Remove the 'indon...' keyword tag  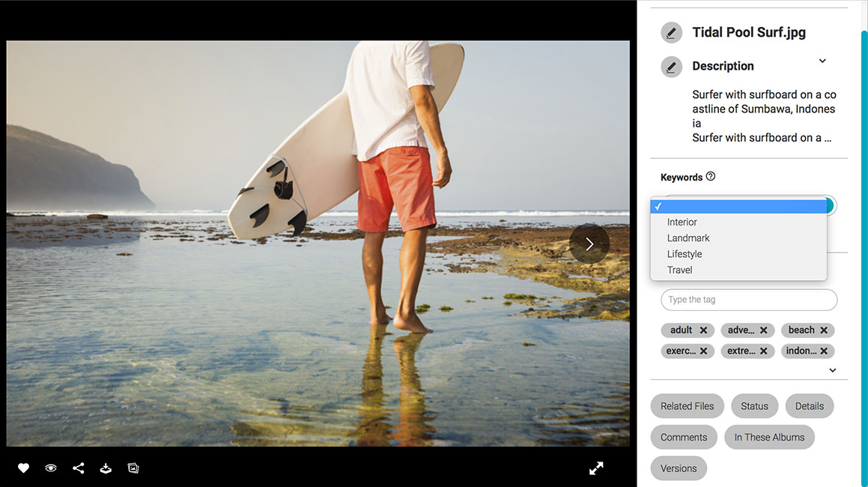(825, 351)
